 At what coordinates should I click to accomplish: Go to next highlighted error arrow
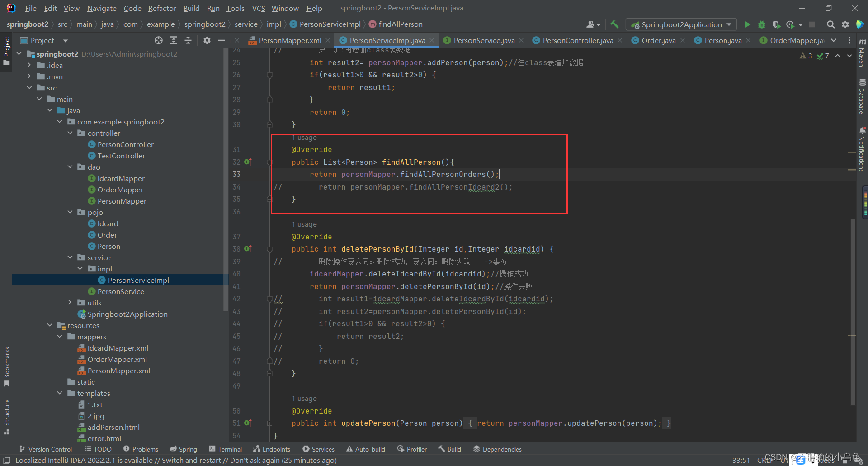click(x=849, y=56)
